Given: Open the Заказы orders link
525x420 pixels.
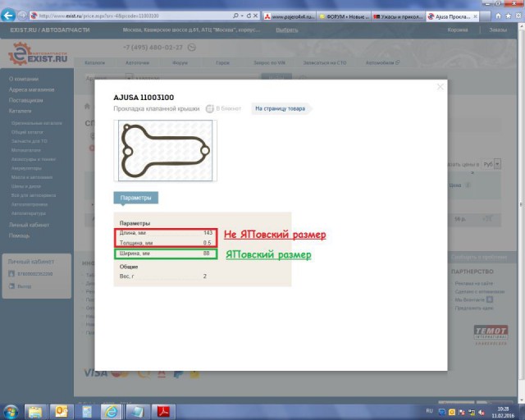Looking at the screenshot, I should tap(498, 30).
